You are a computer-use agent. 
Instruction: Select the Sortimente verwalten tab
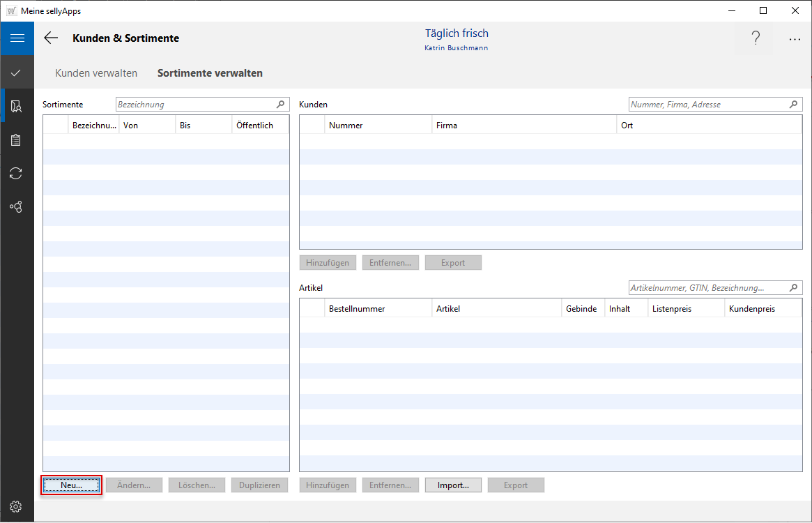[x=210, y=73]
